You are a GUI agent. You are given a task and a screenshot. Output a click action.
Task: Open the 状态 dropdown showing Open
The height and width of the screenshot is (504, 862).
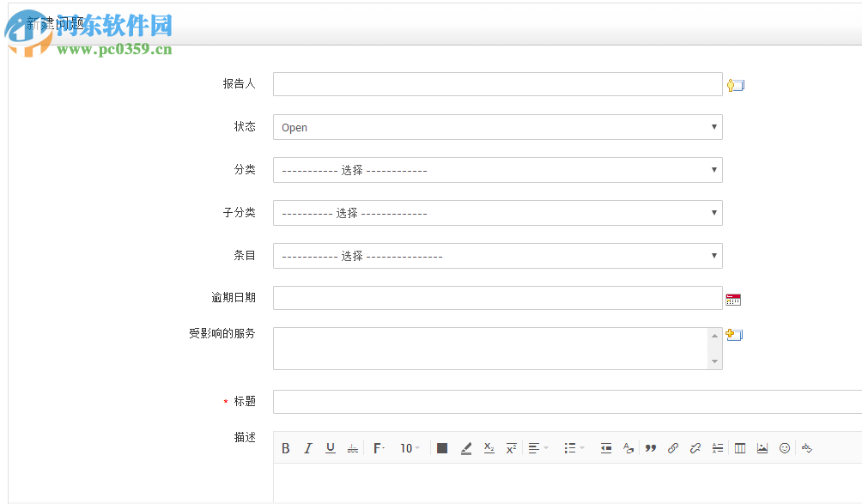point(497,126)
